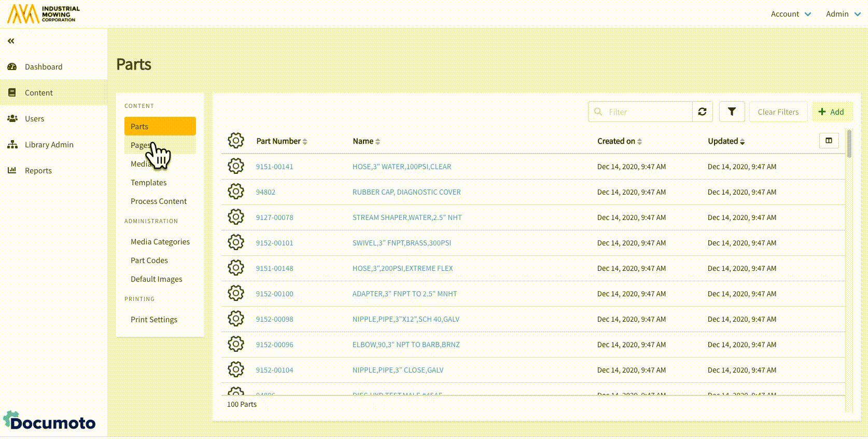868x439 pixels.
Task: Open the column chooser icon
Action: (x=829, y=141)
